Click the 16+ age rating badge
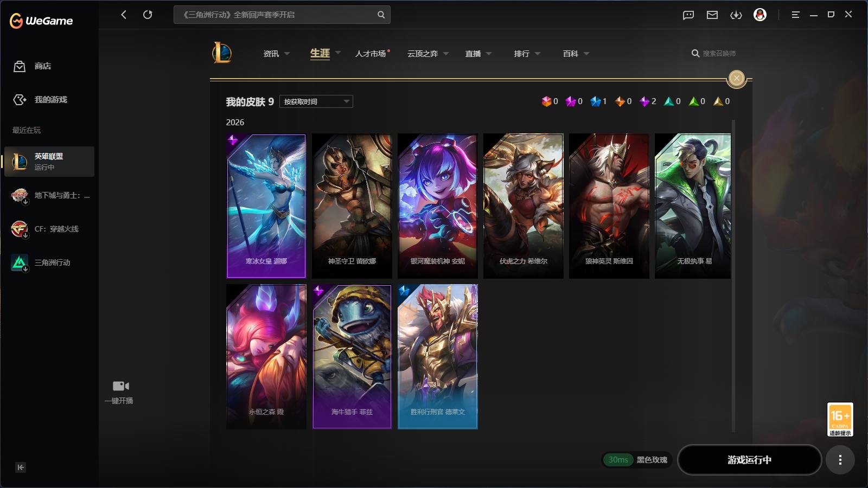Viewport: 868px width, 488px height. point(840,419)
